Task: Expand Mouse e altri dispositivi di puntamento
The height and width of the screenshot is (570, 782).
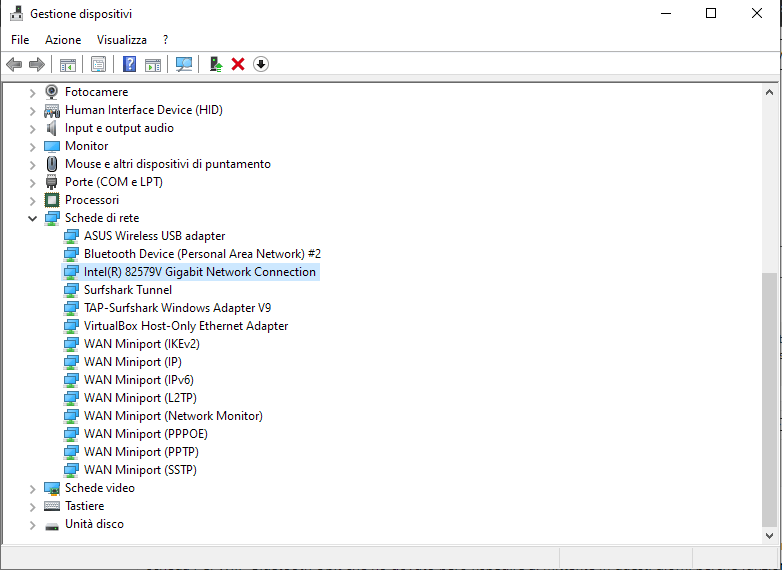Action: [x=32, y=165]
